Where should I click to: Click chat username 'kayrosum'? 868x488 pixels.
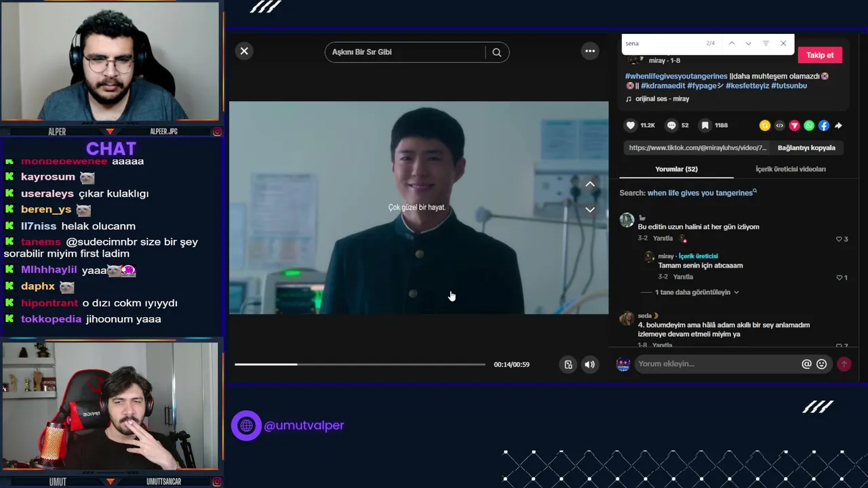tap(48, 177)
